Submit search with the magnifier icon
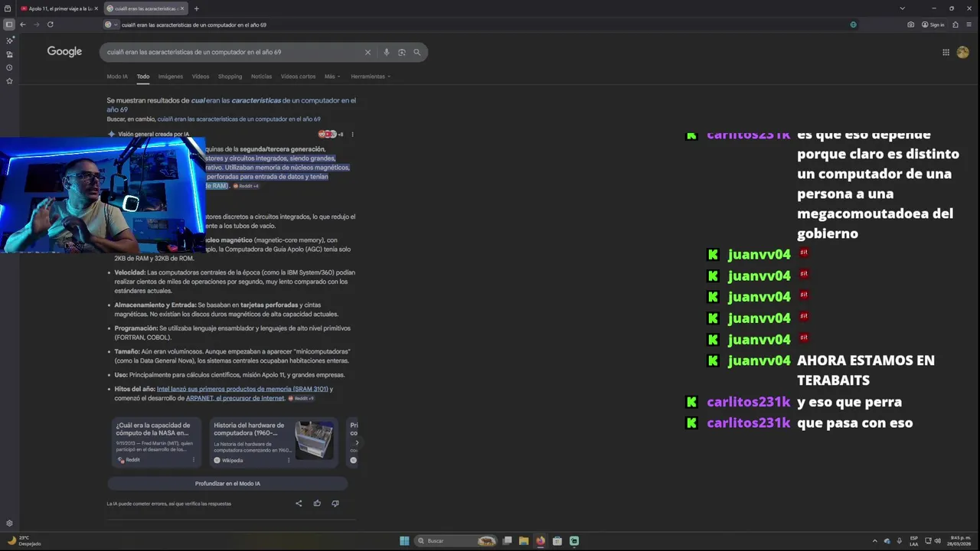Screen dimensions: 980x551 pyautogui.click(x=416, y=52)
